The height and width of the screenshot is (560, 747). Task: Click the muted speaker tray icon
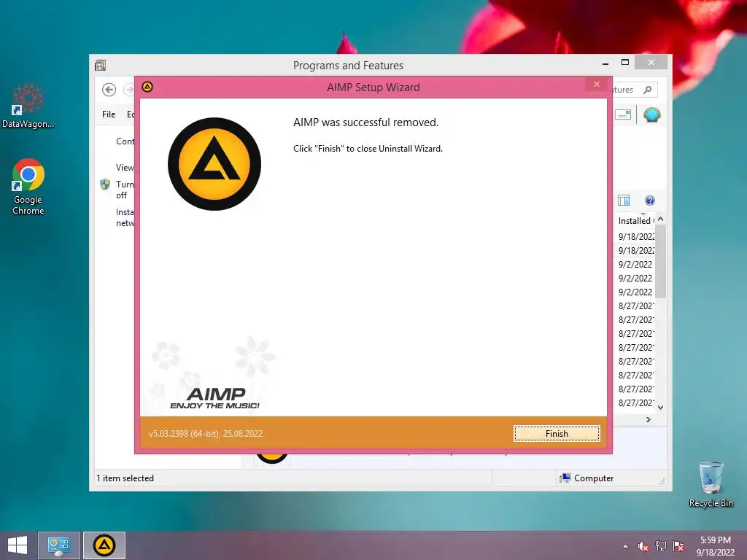coord(643,546)
